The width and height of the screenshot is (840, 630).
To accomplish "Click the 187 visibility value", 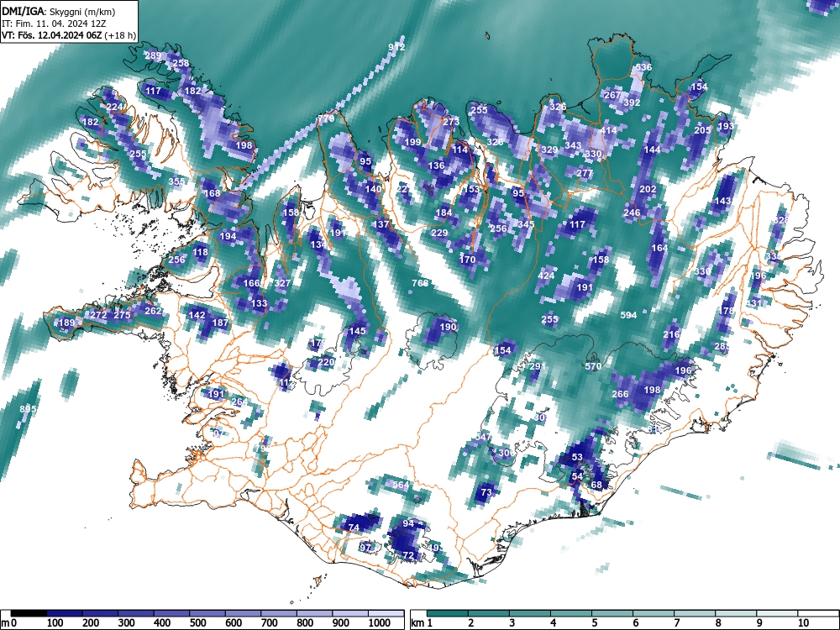I will 220,323.
